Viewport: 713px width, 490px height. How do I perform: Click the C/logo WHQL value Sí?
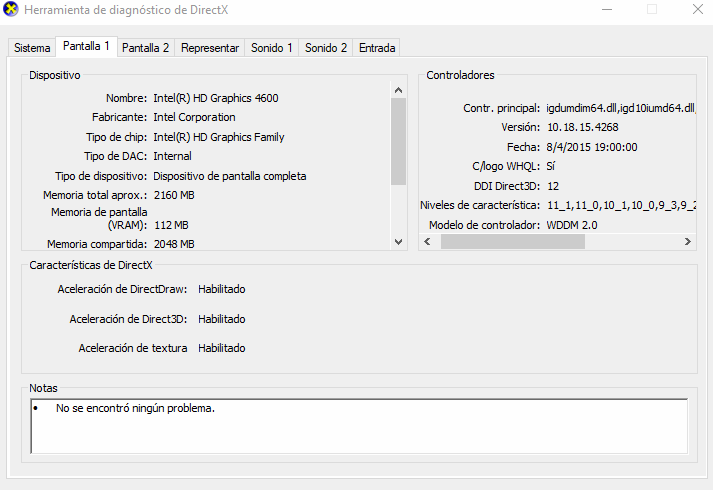(550, 166)
